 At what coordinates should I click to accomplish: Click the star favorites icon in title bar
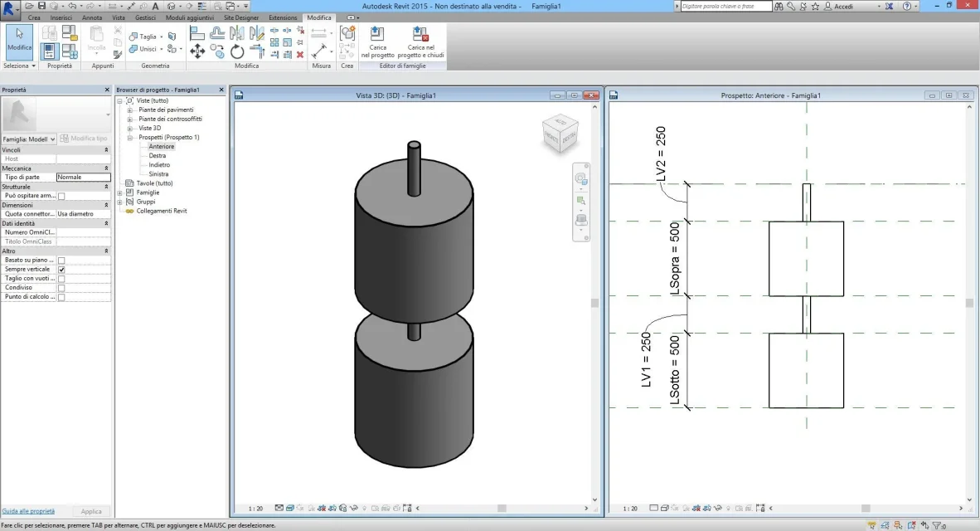[x=815, y=7]
